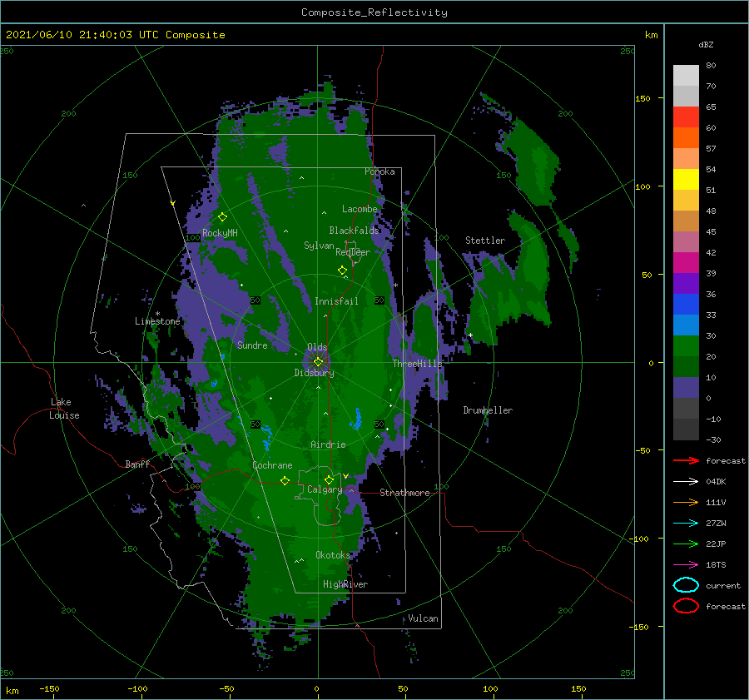Click the Didsbury town label
Screen dimensions: 749x700
[314, 373]
